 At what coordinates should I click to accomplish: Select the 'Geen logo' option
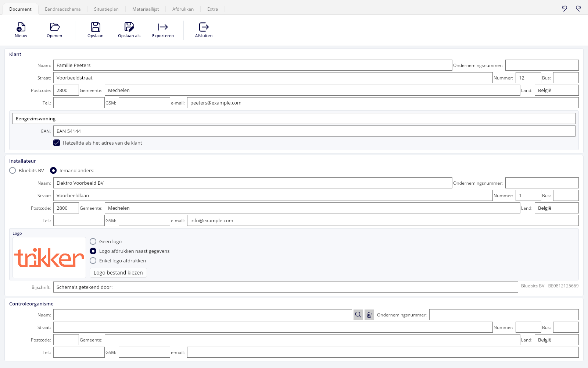tap(93, 241)
